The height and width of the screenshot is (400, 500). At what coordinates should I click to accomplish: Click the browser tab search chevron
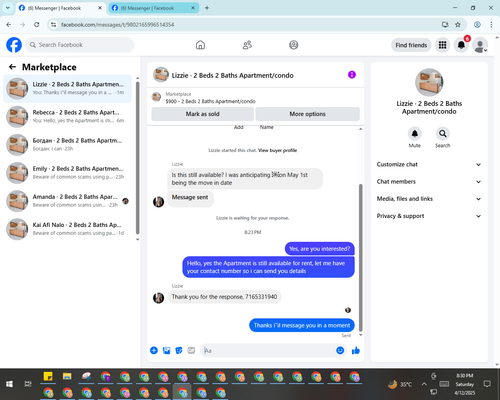coord(7,8)
